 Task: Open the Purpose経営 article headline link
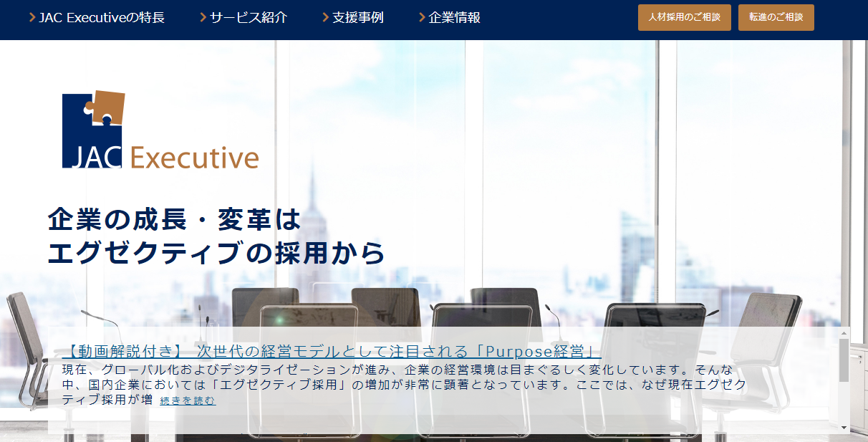[x=332, y=352]
